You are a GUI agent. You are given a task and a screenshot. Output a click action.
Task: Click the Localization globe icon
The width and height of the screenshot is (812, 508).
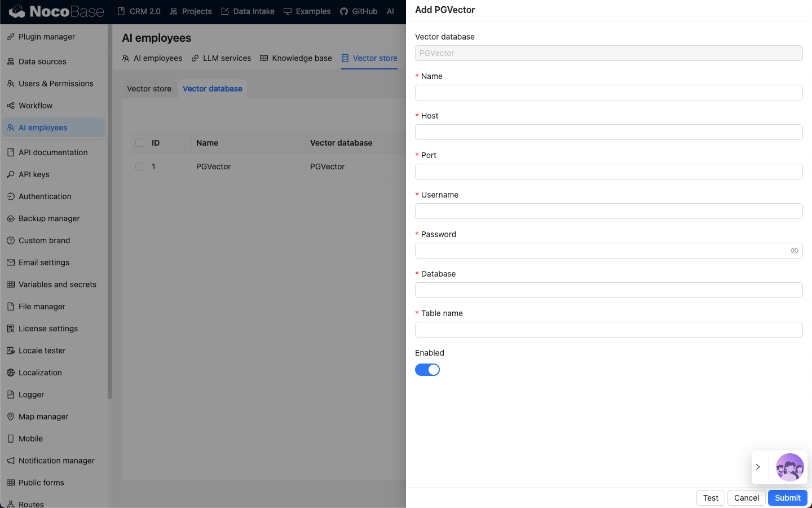(x=11, y=373)
